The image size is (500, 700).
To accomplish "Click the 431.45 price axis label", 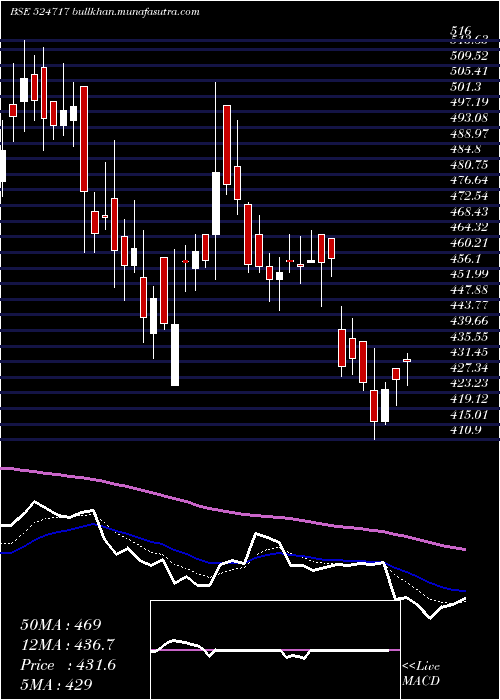I will point(470,353).
